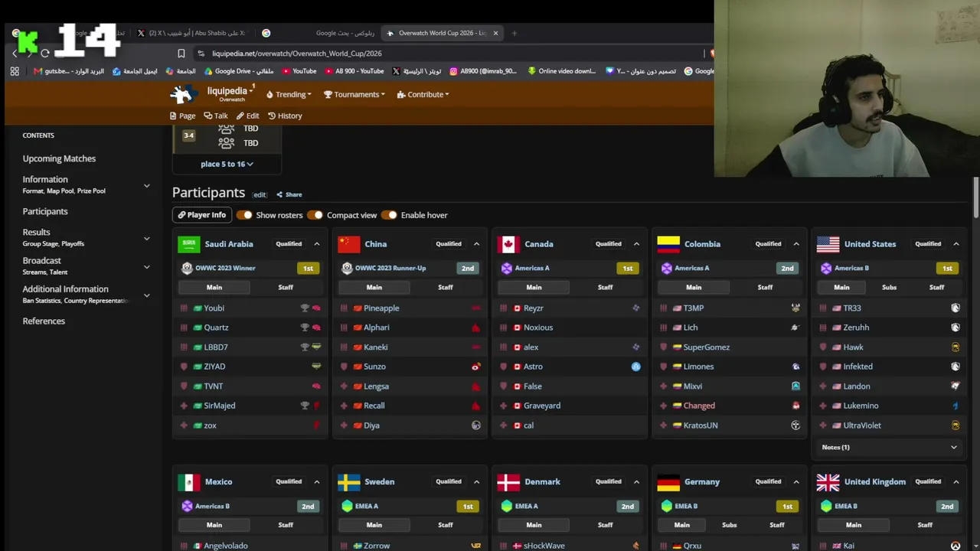Click the References link in contents sidebar
The height and width of the screenshot is (551, 980).
(x=44, y=321)
